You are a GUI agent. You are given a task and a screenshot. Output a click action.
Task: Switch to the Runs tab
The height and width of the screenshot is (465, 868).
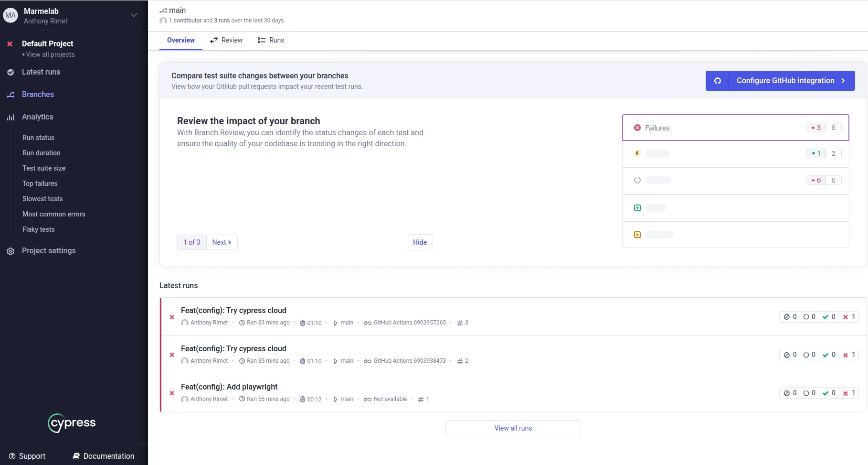click(x=271, y=40)
